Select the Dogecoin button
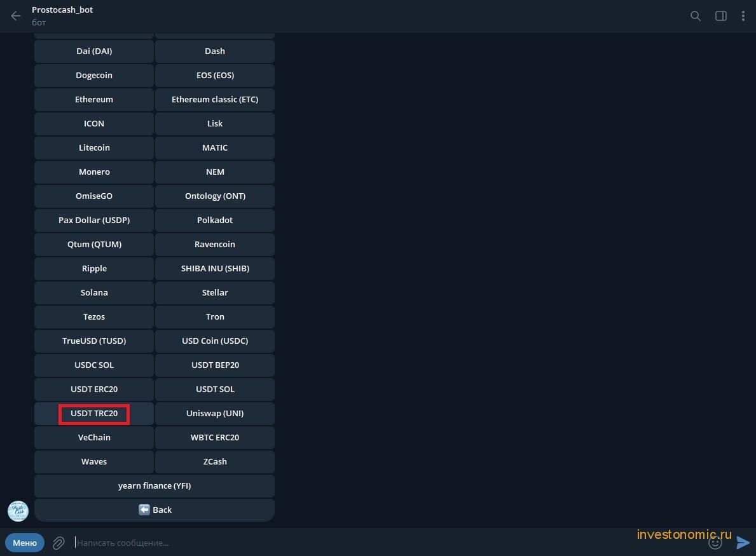 (x=94, y=75)
